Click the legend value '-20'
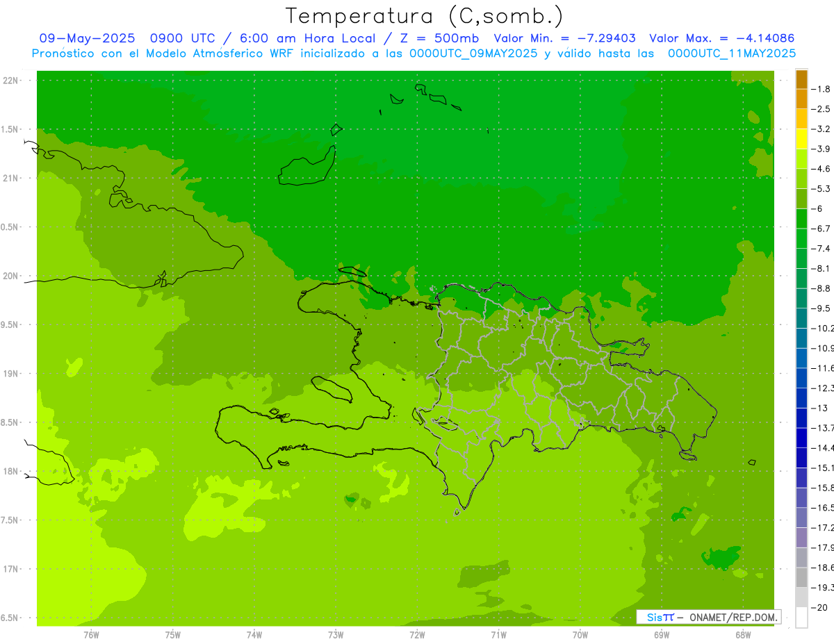The height and width of the screenshot is (644, 834). coord(820,607)
